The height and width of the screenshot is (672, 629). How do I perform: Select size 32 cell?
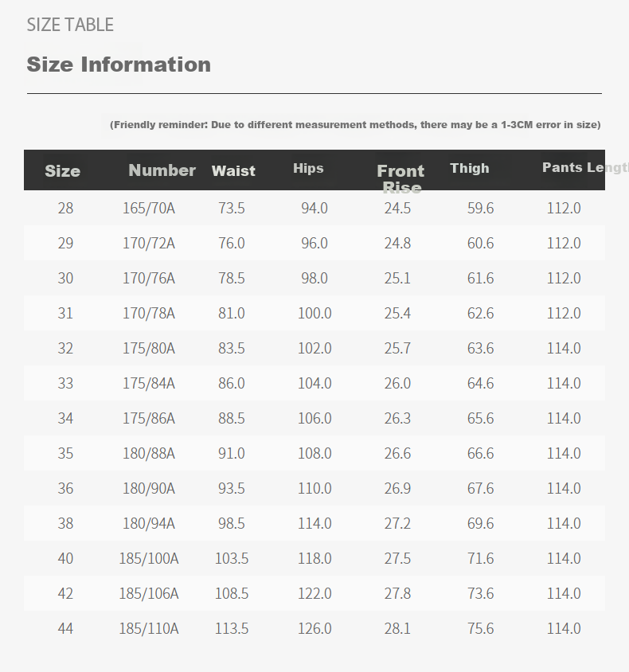tap(65, 349)
